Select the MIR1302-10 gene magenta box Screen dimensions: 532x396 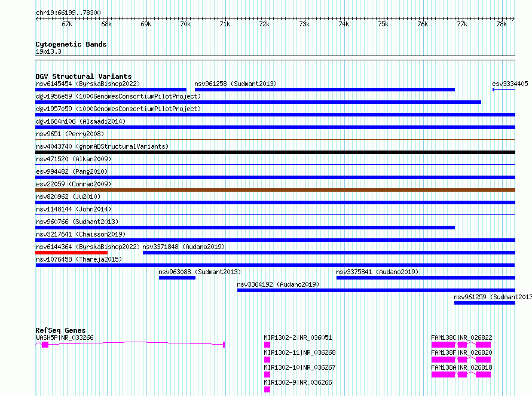pos(267,374)
